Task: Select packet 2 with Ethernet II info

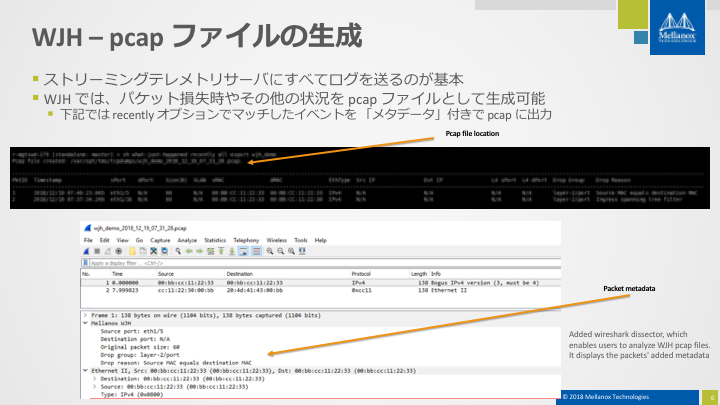Action: click(x=321, y=290)
